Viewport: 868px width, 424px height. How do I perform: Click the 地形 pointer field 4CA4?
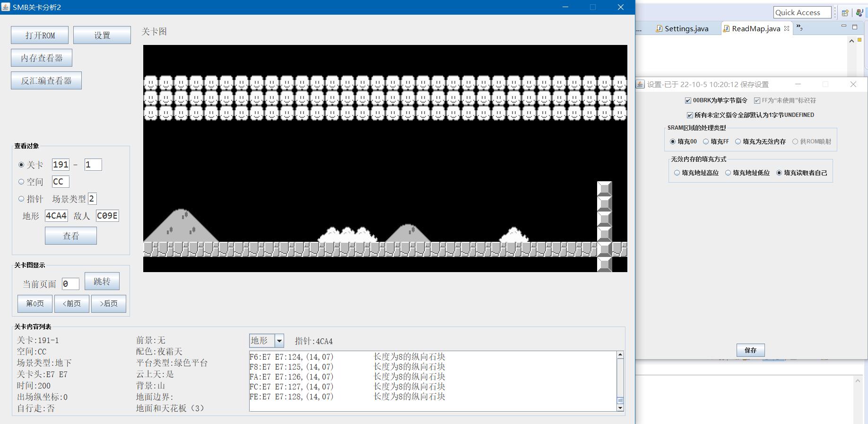click(x=56, y=216)
